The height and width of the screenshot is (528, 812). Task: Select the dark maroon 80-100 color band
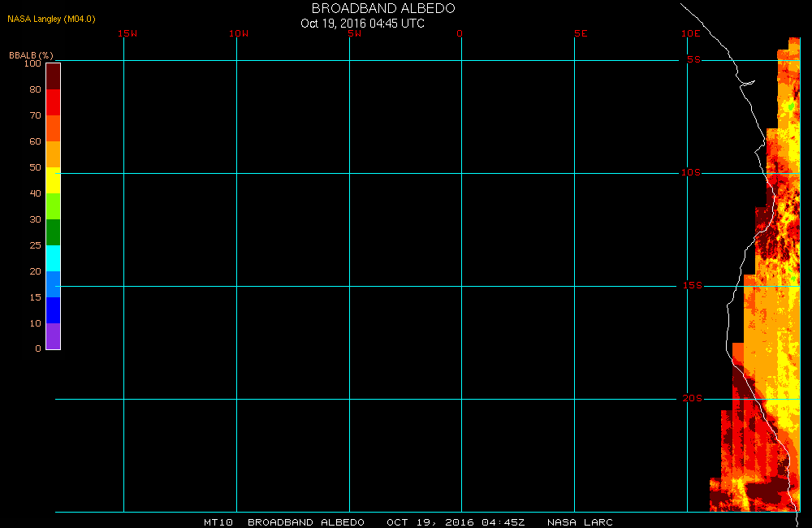(x=54, y=76)
